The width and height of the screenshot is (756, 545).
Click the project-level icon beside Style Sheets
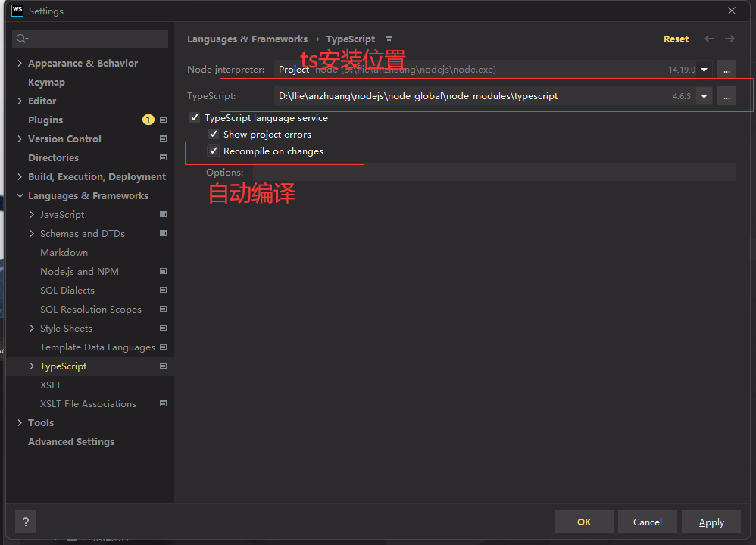click(x=164, y=329)
